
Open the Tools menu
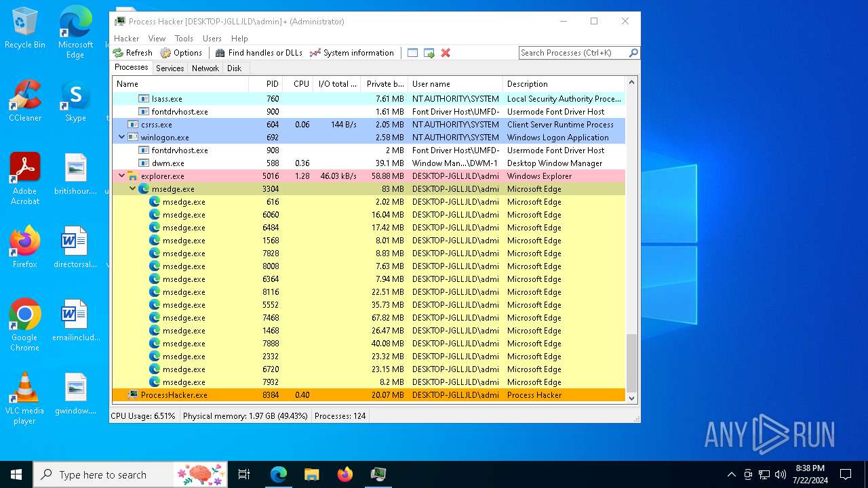pos(184,39)
